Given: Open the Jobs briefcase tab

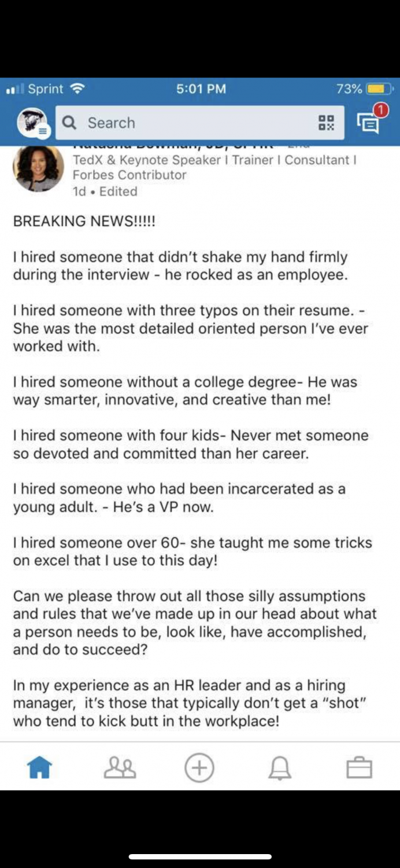Looking at the screenshot, I should click(x=359, y=768).
